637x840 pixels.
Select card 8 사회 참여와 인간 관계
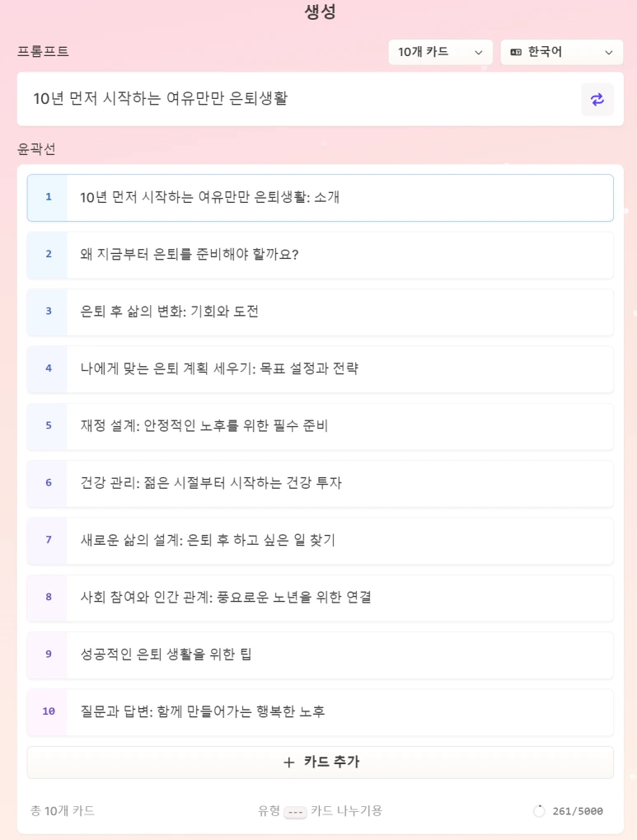(321, 598)
